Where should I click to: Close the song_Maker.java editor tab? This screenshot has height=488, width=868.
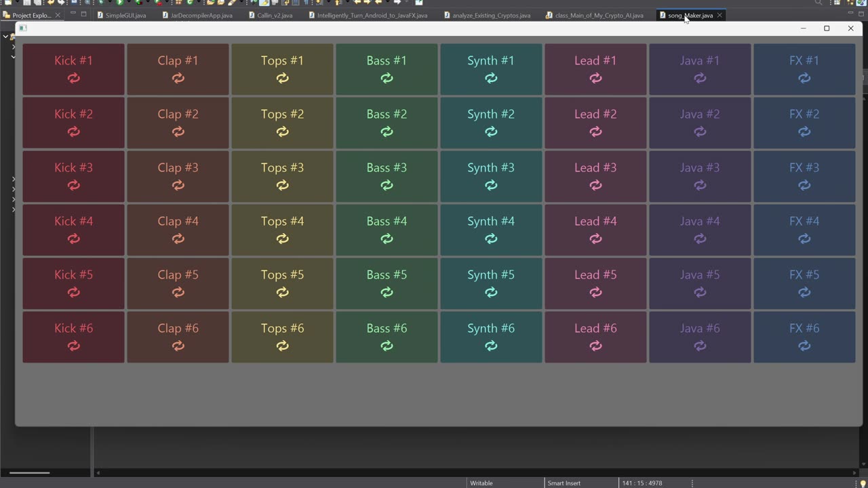pyautogui.click(x=719, y=15)
